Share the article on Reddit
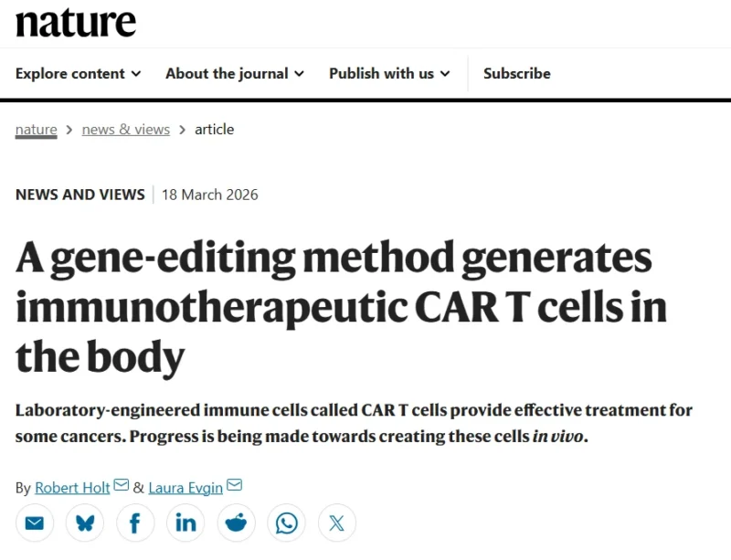Viewport: 731px width, 560px height. coord(236,523)
